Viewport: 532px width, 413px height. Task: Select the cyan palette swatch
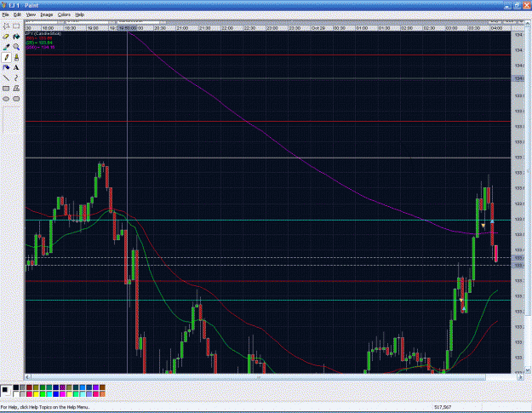[49, 394]
